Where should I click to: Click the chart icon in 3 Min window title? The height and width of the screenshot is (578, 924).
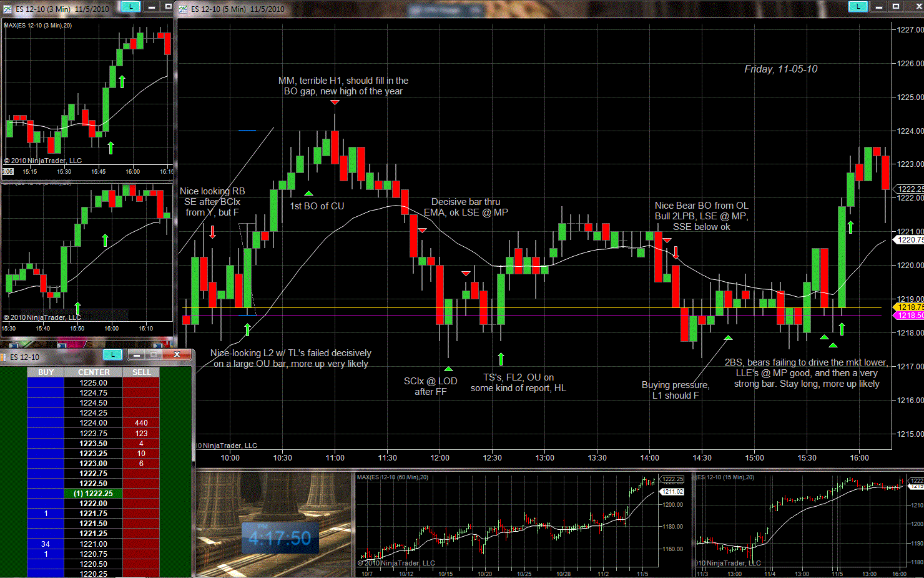tap(7, 9)
